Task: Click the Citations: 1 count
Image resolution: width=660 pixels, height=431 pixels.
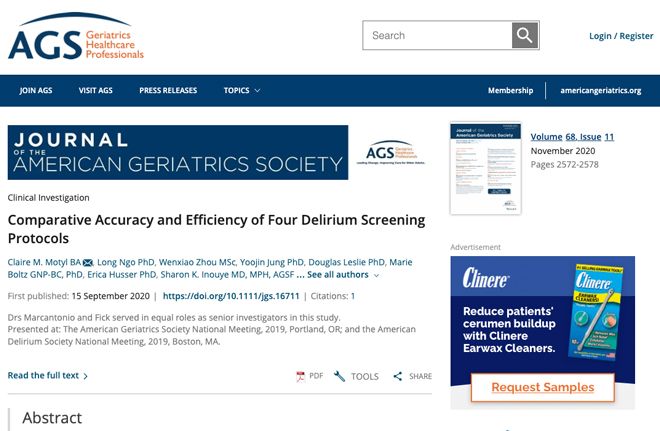Action: (x=333, y=296)
